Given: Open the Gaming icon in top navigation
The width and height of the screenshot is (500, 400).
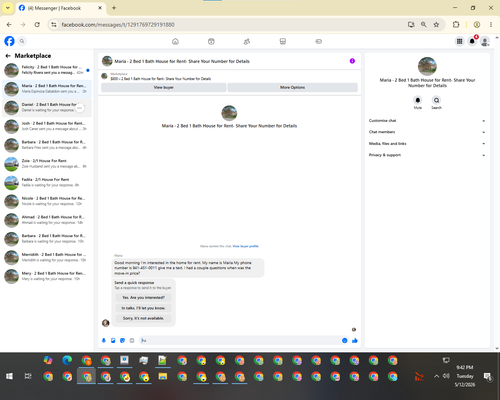Looking at the screenshot, I should 318,41.
